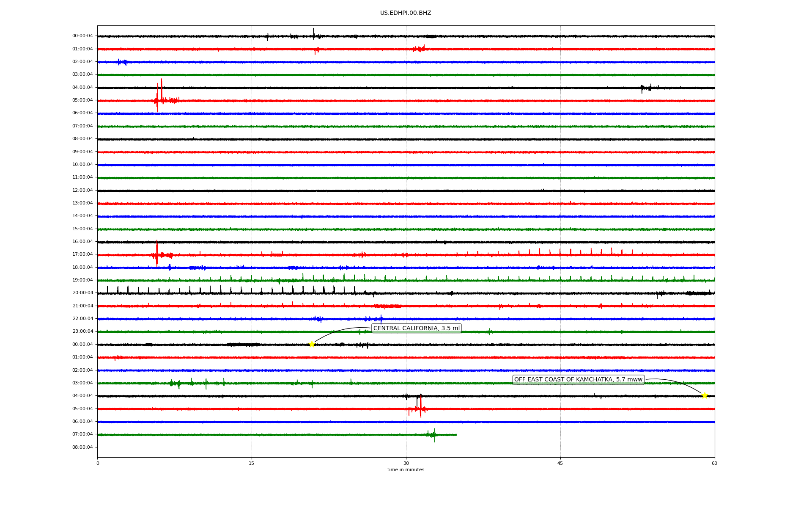The height and width of the screenshot is (508, 812).
Task: Click the Central California earthquake star marker
Action: (x=312, y=344)
